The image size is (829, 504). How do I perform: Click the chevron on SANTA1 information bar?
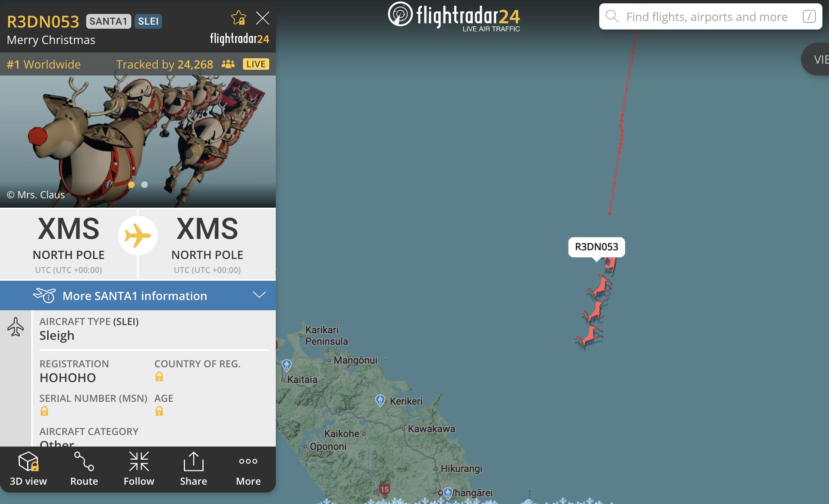point(259,295)
